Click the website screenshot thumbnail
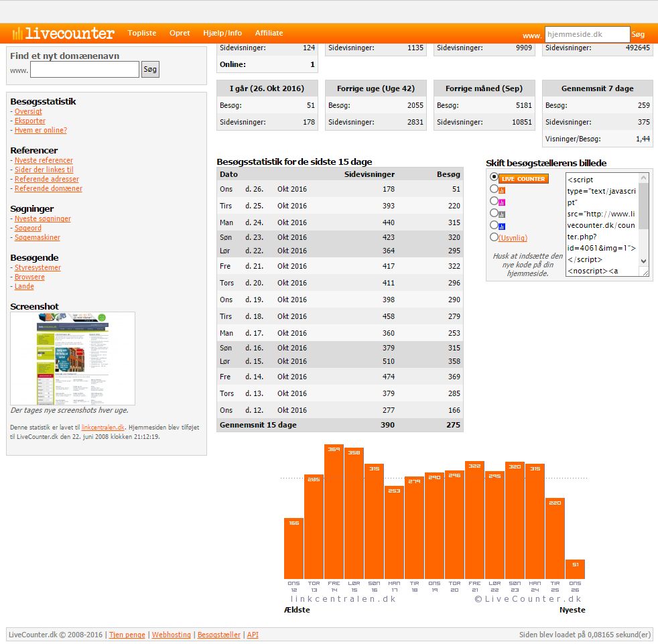Screen dimensions: 658x644 click(x=72, y=359)
